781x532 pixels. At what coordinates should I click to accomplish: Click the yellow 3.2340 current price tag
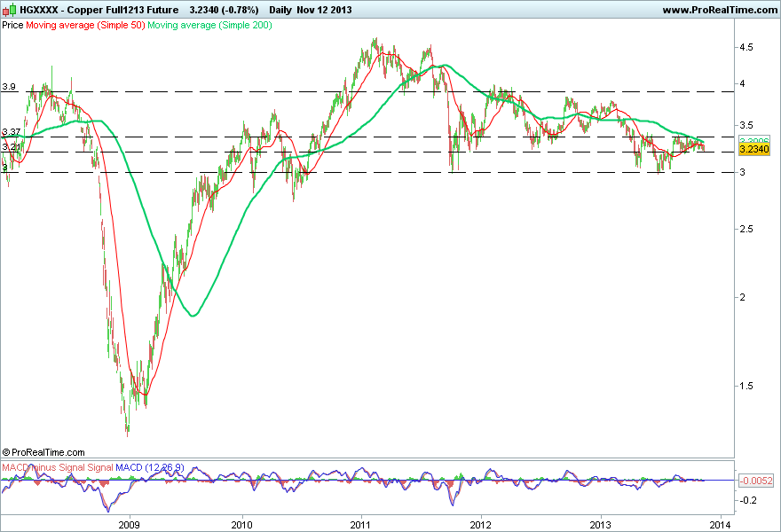[x=754, y=149]
